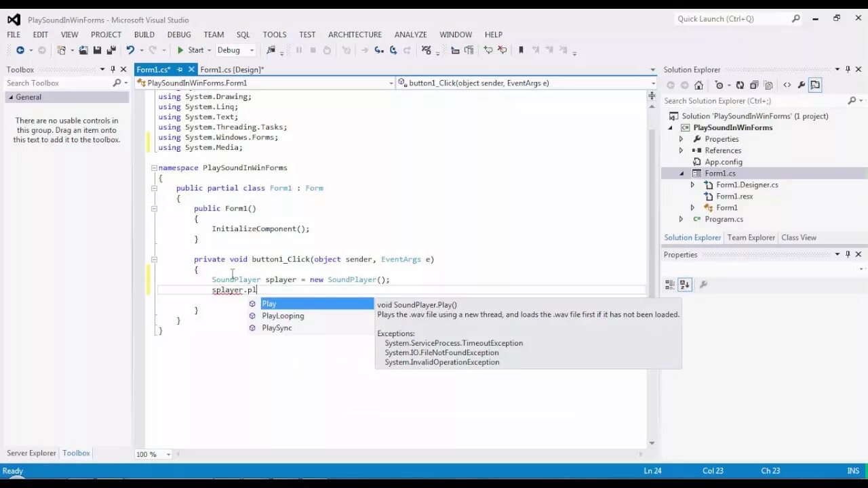Toggle the pin on the Form1.cs tab
The height and width of the screenshot is (488, 868).
pos(180,69)
